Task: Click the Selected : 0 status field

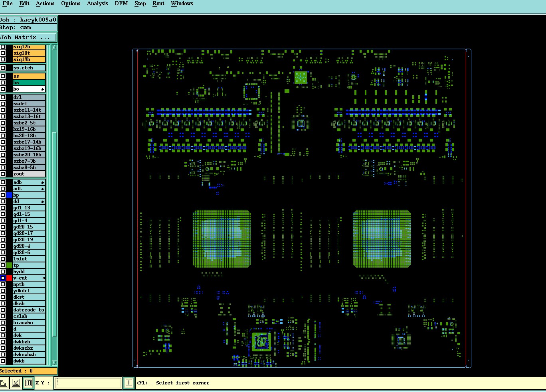Action: point(28,371)
